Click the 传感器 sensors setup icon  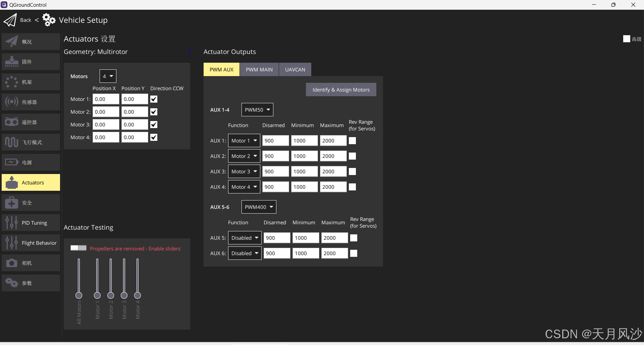(x=31, y=102)
